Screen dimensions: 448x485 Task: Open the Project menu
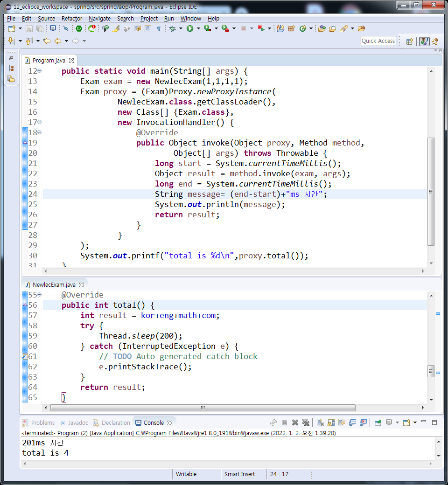[x=149, y=19]
